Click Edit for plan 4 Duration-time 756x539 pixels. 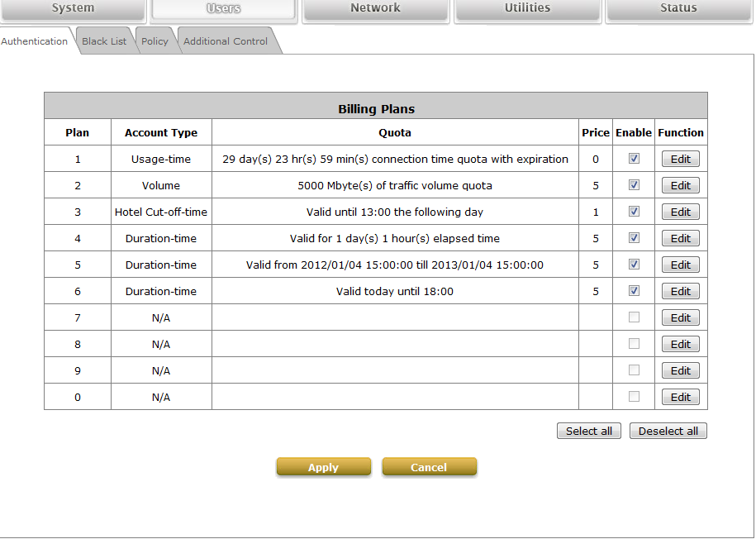click(x=680, y=239)
